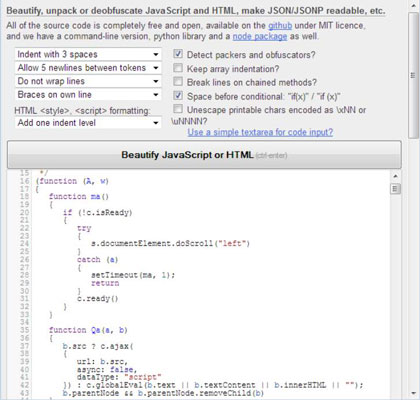Viewport: 420px width, 400px height.
Task: Click the page scrollbar thumb
Action: point(413,75)
